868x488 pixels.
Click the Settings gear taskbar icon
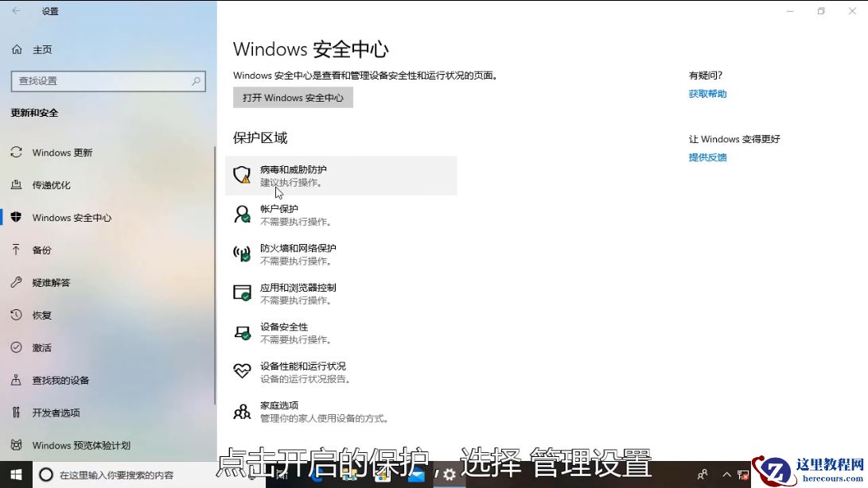(x=450, y=474)
